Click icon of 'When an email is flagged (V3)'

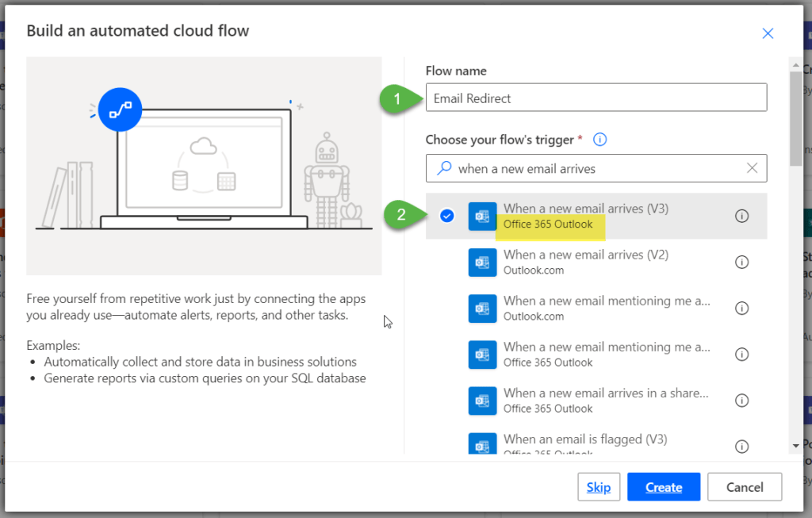pyautogui.click(x=482, y=444)
